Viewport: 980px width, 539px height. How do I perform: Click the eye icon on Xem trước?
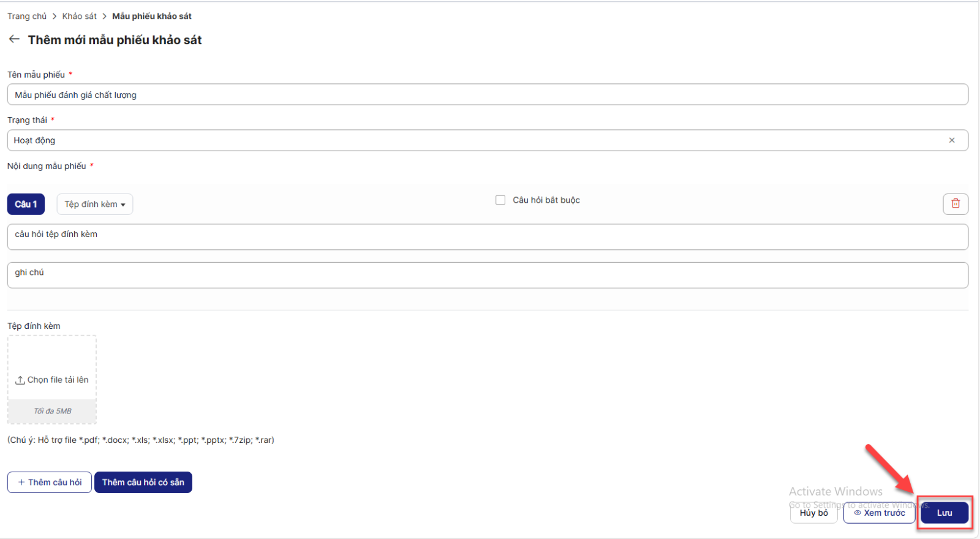click(858, 513)
